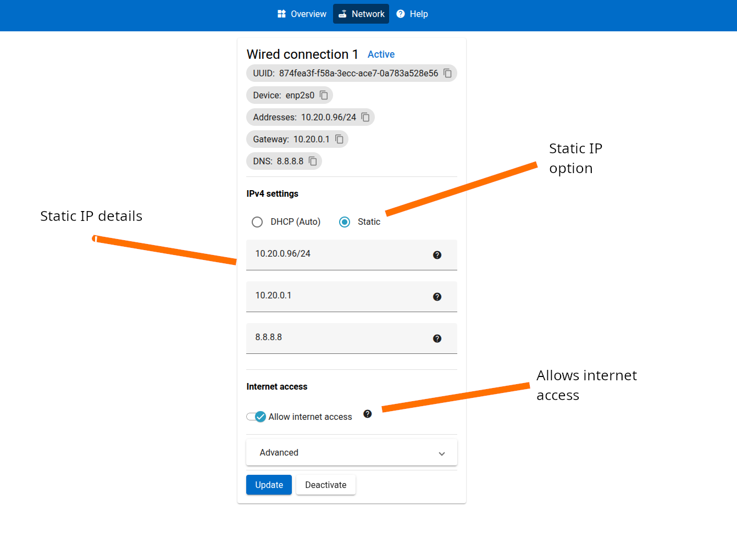737x560 pixels.
Task: Show help for IP address field
Action: (x=437, y=255)
